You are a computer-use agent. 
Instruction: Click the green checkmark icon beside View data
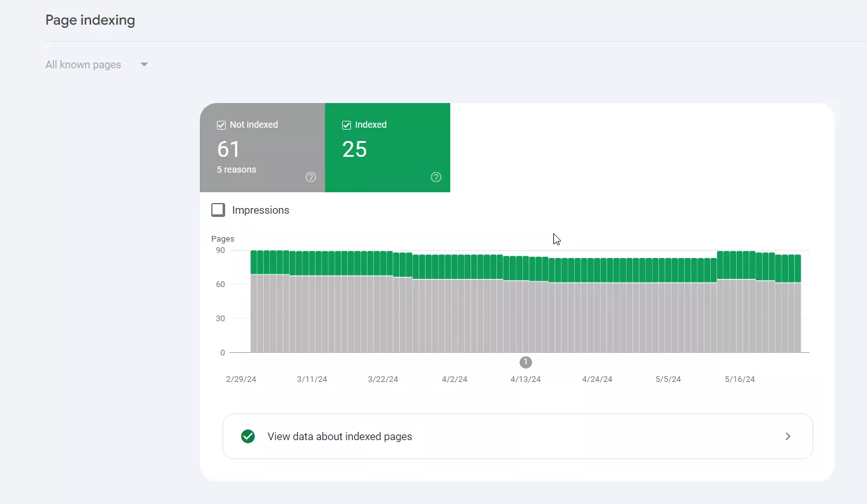click(248, 436)
